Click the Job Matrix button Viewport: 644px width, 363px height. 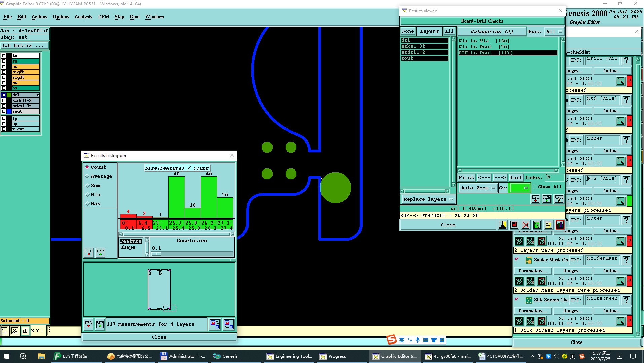pos(25,45)
